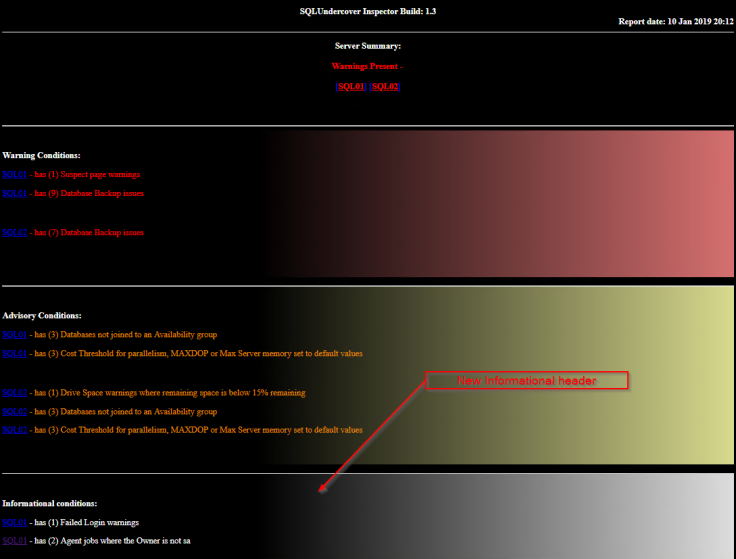
Task: Select the 'Informational conditions:' heading
Action: tap(50, 504)
